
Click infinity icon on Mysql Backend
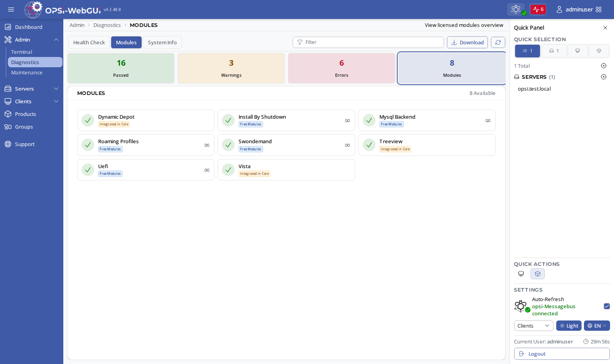(488, 121)
